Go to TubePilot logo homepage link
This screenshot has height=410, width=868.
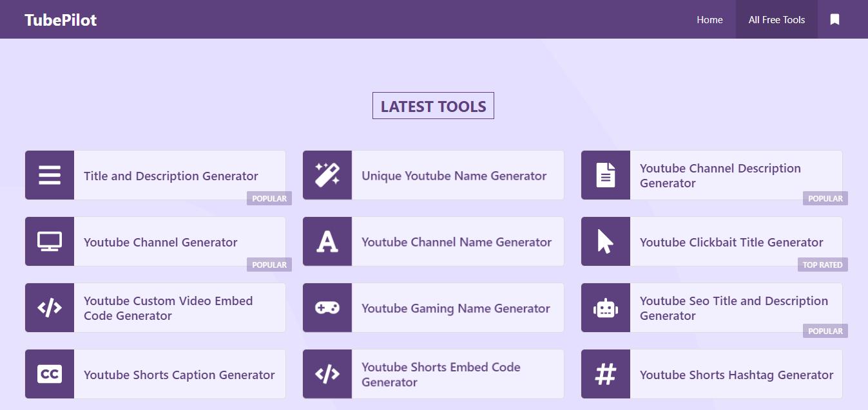pos(61,19)
